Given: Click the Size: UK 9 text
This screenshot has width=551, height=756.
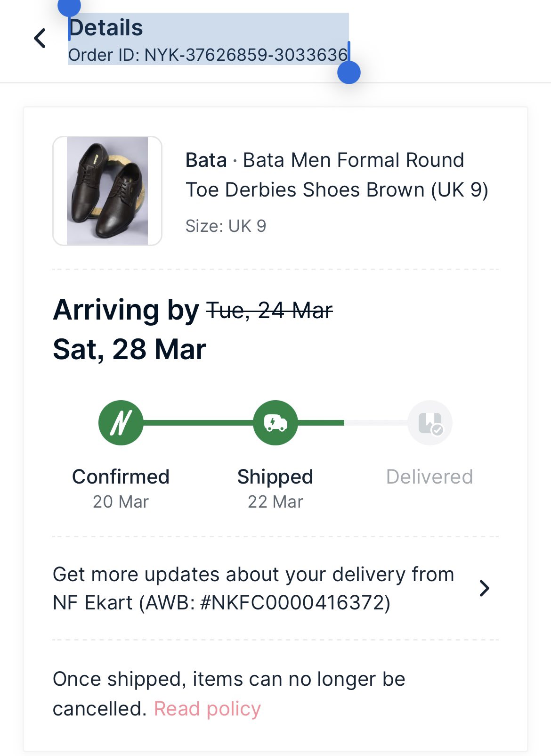Looking at the screenshot, I should (226, 226).
